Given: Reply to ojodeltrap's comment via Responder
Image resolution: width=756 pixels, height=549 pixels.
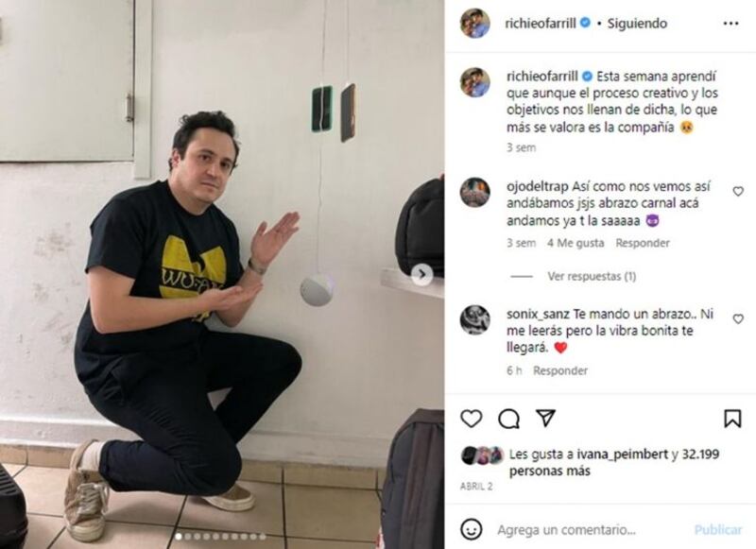Looking at the screenshot, I should (643, 243).
